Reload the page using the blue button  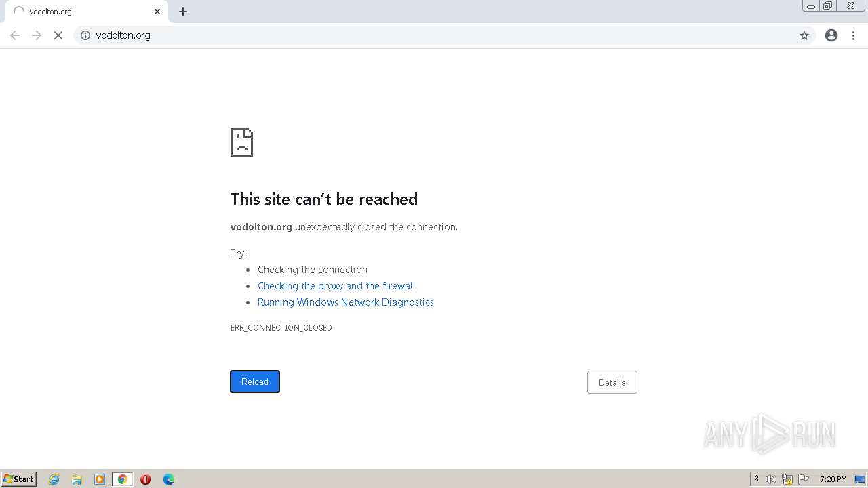pos(255,382)
